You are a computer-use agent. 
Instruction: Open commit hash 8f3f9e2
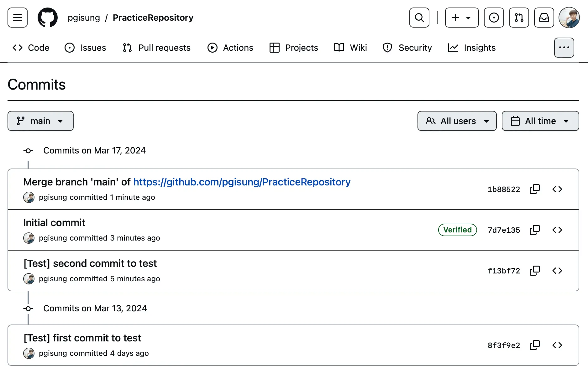coord(504,345)
